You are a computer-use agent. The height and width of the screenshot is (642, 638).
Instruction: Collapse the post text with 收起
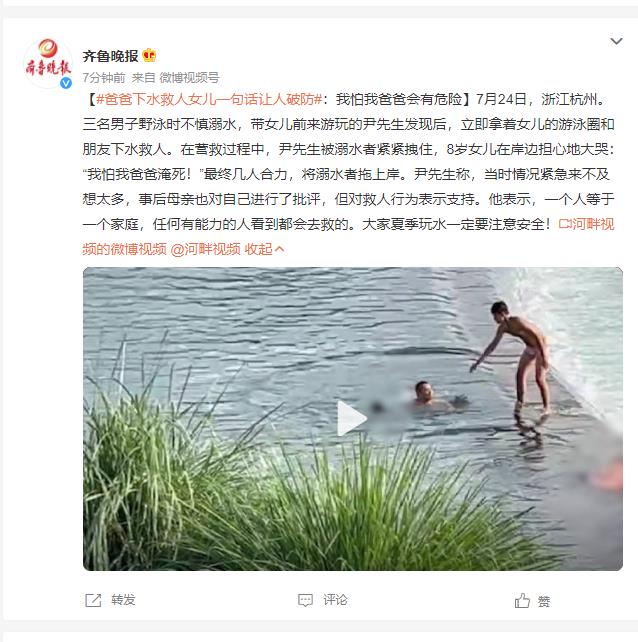point(264,249)
